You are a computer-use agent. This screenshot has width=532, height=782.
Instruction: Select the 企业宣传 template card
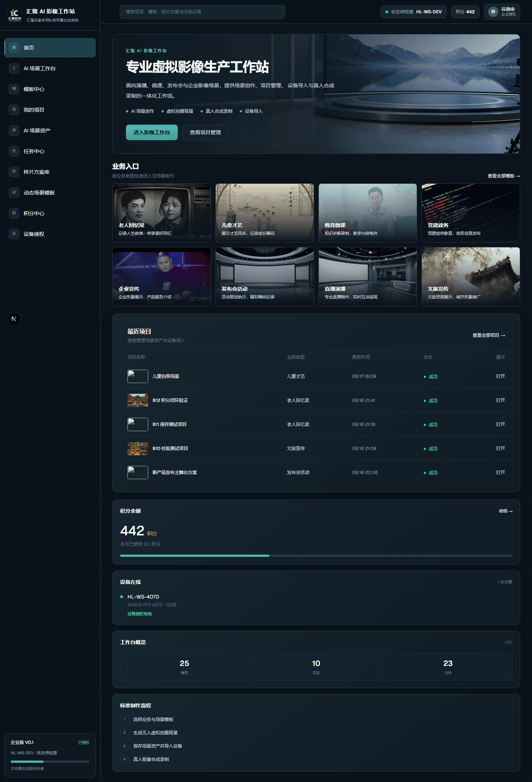pos(161,277)
